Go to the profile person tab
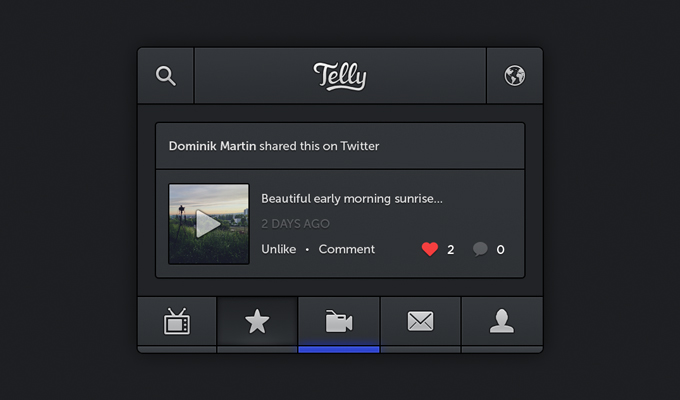Screen dimensions: 680x400 click(502, 321)
